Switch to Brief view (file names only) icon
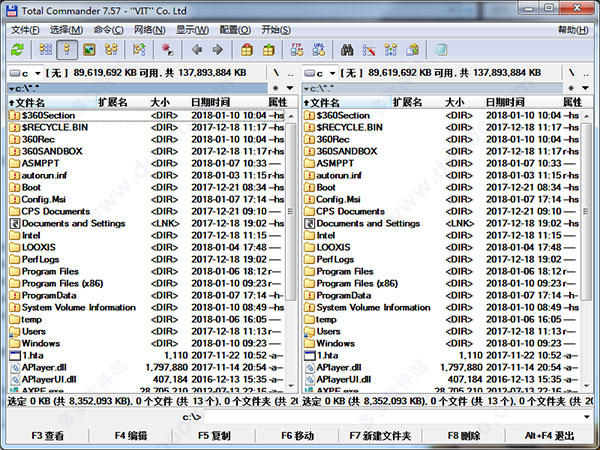The width and height of the screenshot is (600, 450). tap(46, 50)
